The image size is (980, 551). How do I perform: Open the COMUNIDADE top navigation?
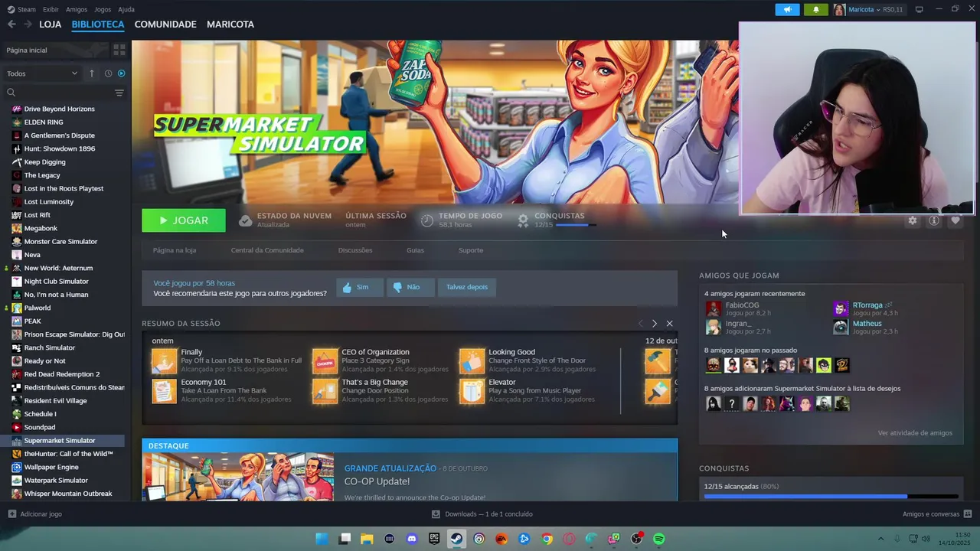click(x=165, y=24)
